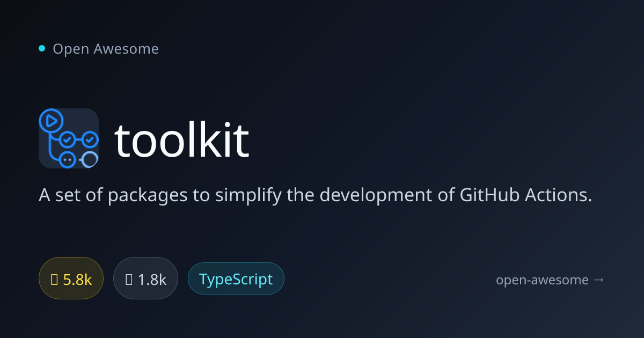Screen dimensions: 644x338
Task: Click the 1.8k fork count number
Action: click(x=152, y=280)
